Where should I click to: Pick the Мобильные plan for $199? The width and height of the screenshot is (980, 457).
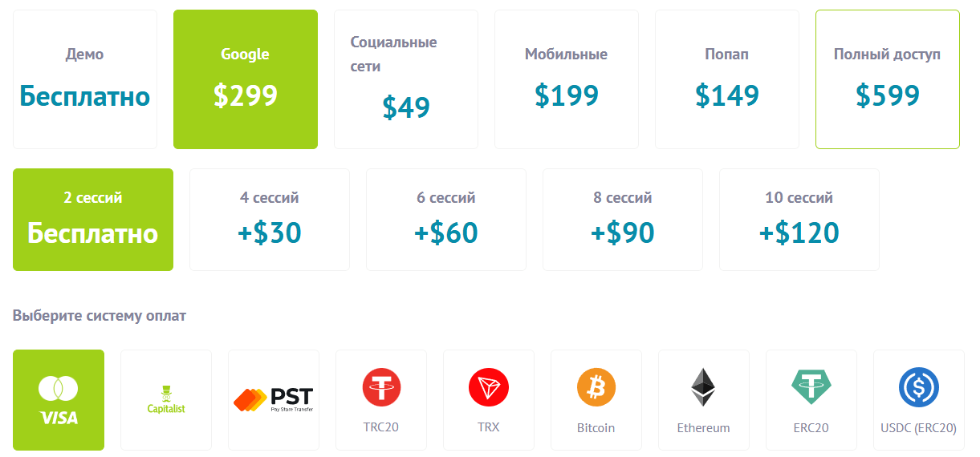tap(567, 79)
